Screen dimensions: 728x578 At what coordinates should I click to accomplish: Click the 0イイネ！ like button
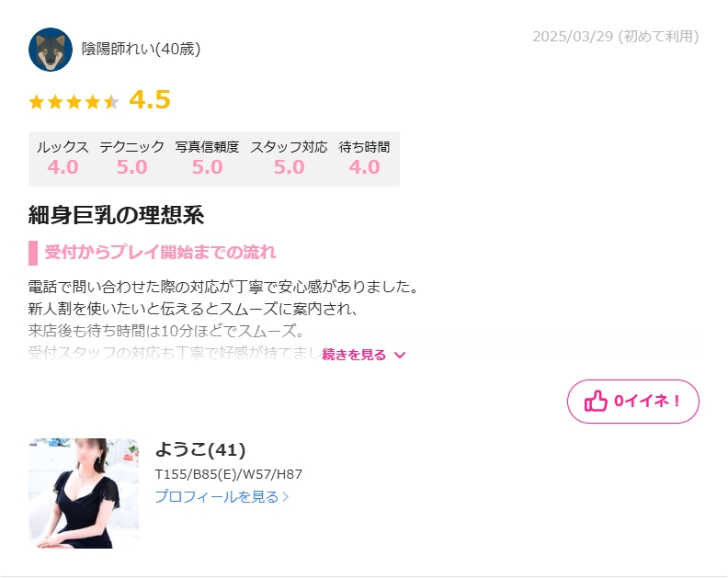coord(632,402)
